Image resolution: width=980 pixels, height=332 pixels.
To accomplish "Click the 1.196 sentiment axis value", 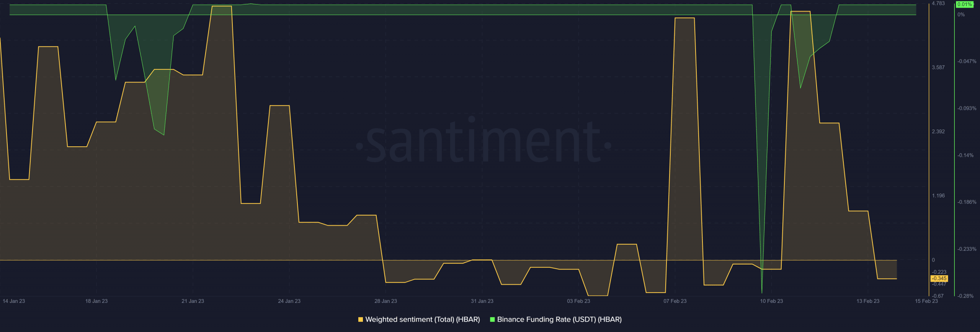I will [938, 196].
